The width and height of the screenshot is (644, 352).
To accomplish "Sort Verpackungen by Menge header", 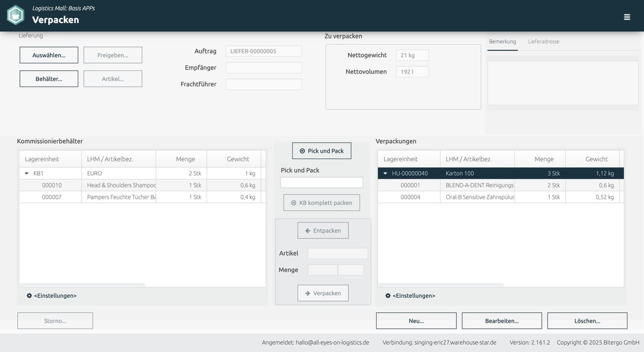I will pos(540,159).
